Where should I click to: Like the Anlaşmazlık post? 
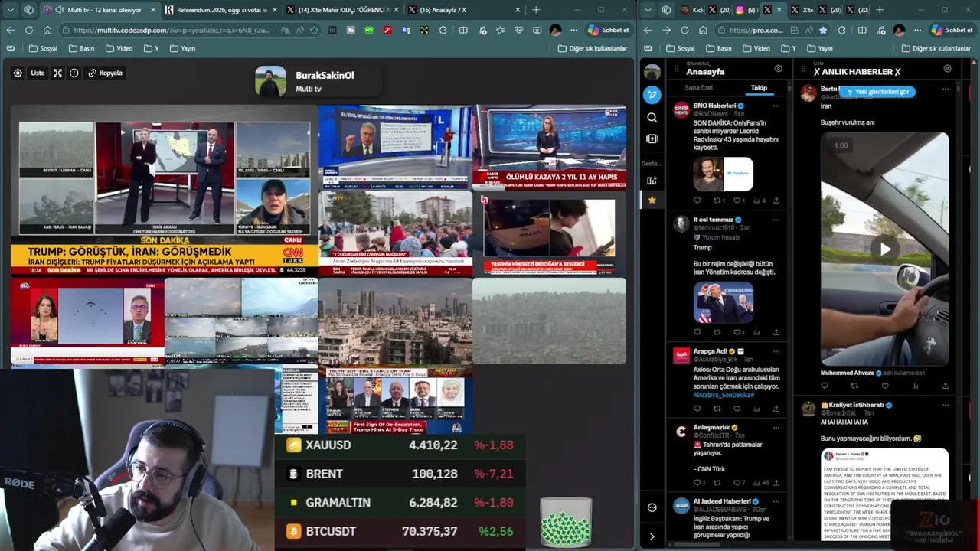739,483
